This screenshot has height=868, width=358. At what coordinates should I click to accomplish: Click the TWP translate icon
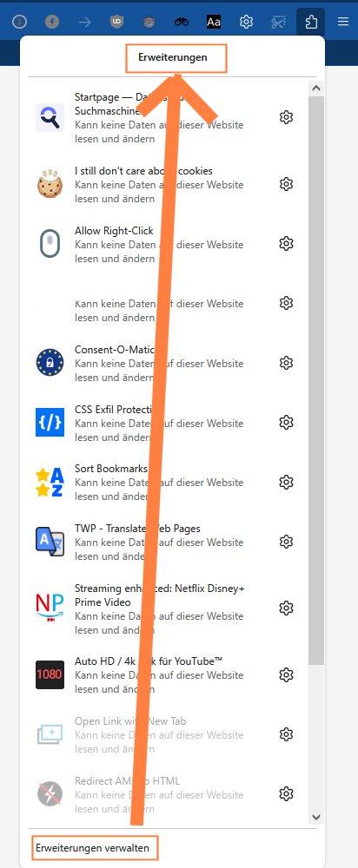[50, 542]
